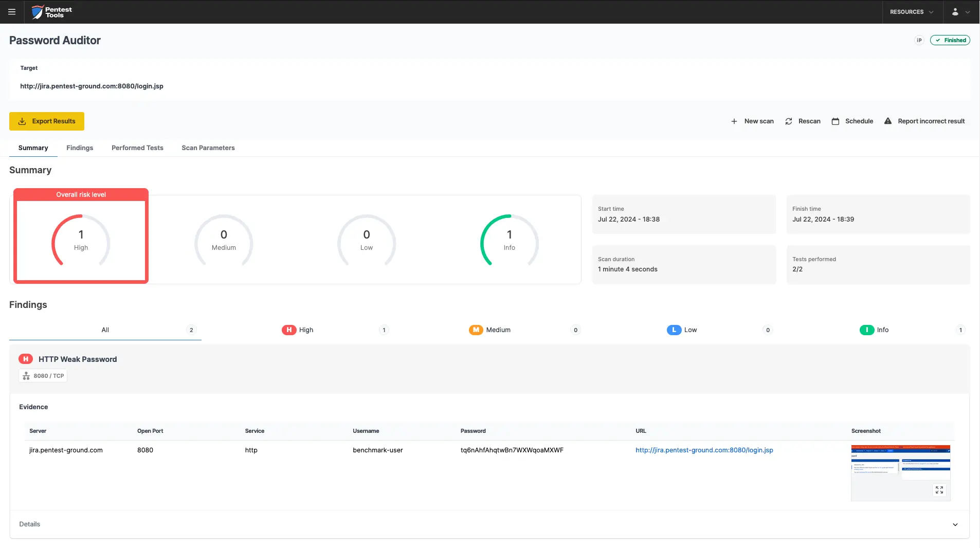Click the 8080 / TCP port tag
Viewport: 980px width, 548px height.
tap(43, 376)
